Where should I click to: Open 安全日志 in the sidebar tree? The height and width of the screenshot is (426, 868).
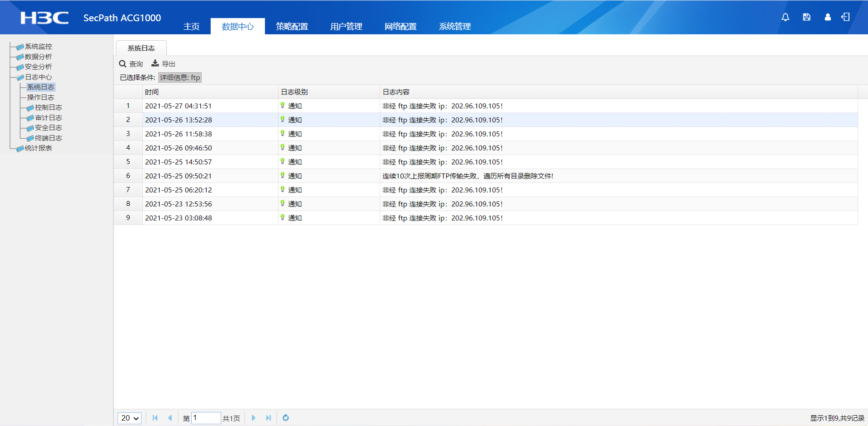coord(48,128)
